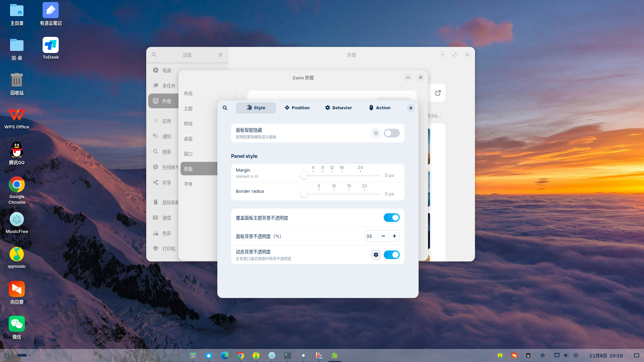The image size is (644, 362).
Task: Turn off 动态背景不透明度 switch
Action: [392, 255]
